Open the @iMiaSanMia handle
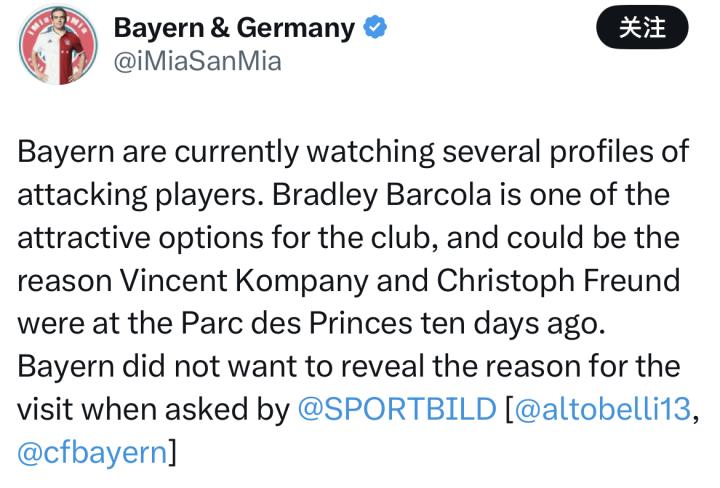The image size is (720, 488). pos(197,61)
